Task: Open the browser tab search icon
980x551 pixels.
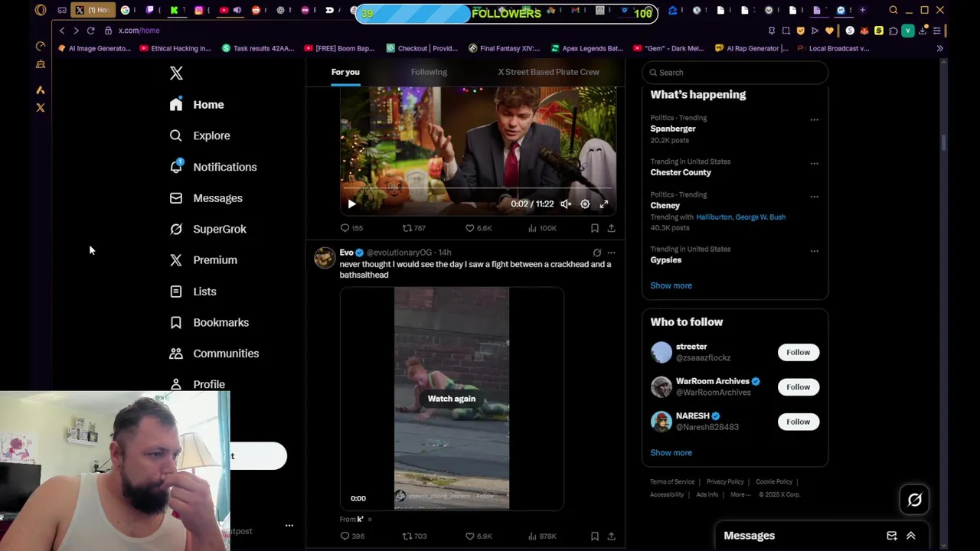Action: pos(893,10)
